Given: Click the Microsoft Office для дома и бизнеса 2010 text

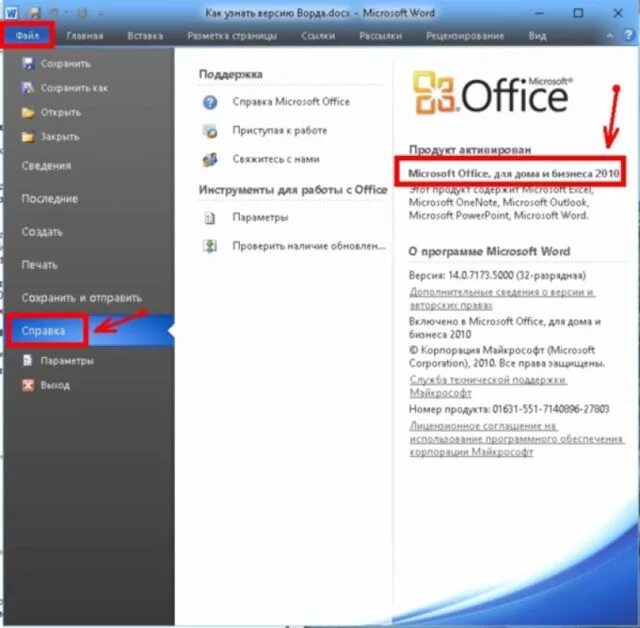Looking at the screenshot, I should (514, 173).
